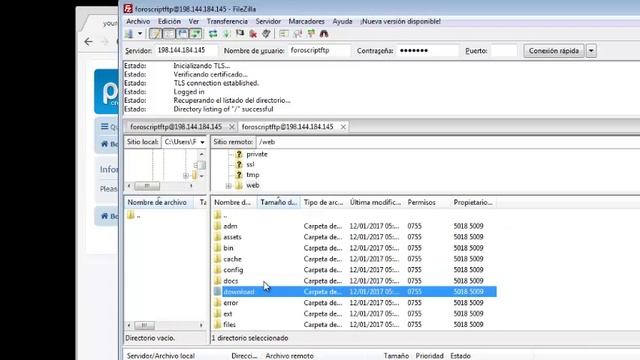
Task: Sort remote list by Tipo de archivo
Action: 323,202
